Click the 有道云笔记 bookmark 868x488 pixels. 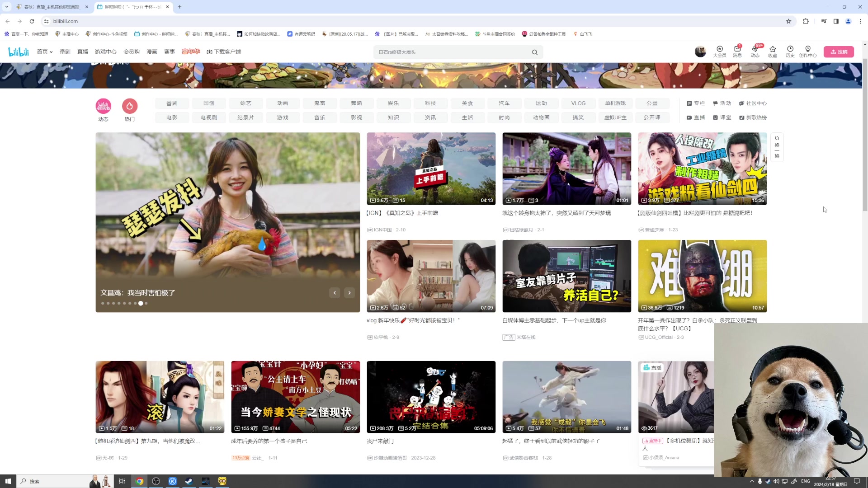pyautogui.click(x=301, y=34)
